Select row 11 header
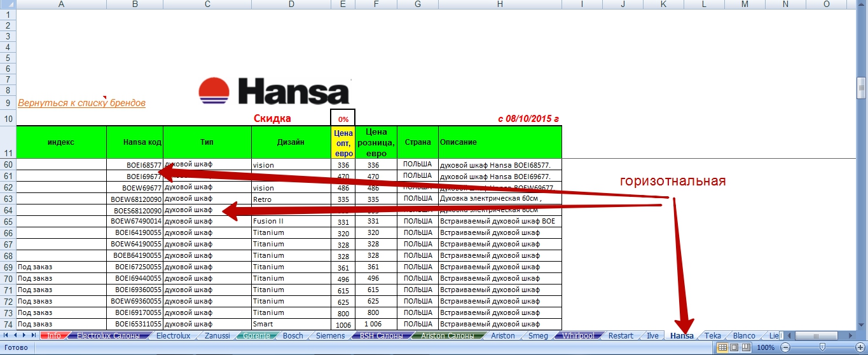868x355 pixels. click(8, 142)
